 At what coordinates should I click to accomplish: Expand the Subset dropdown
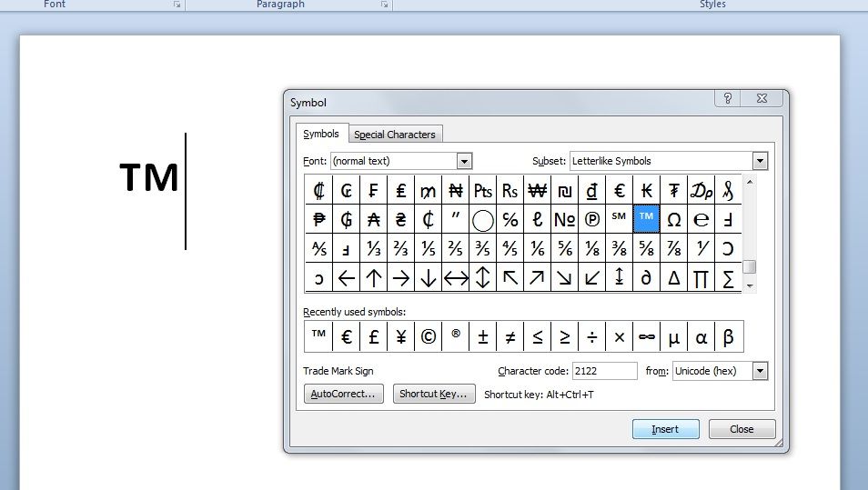[760, 161]
